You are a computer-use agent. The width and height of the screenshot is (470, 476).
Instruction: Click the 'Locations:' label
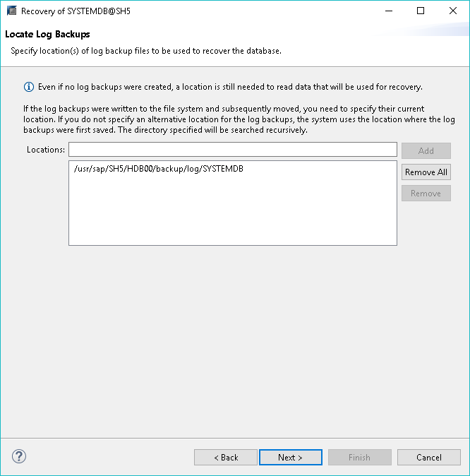pos(46,150)
